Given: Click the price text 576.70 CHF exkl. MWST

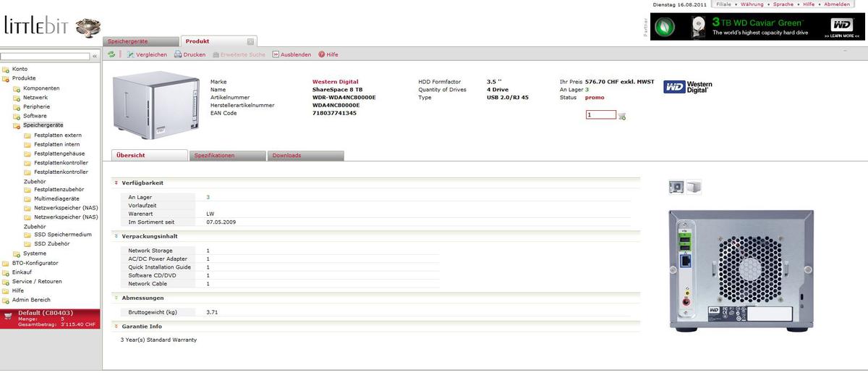Looking at the screenshot, I should 619,82.
